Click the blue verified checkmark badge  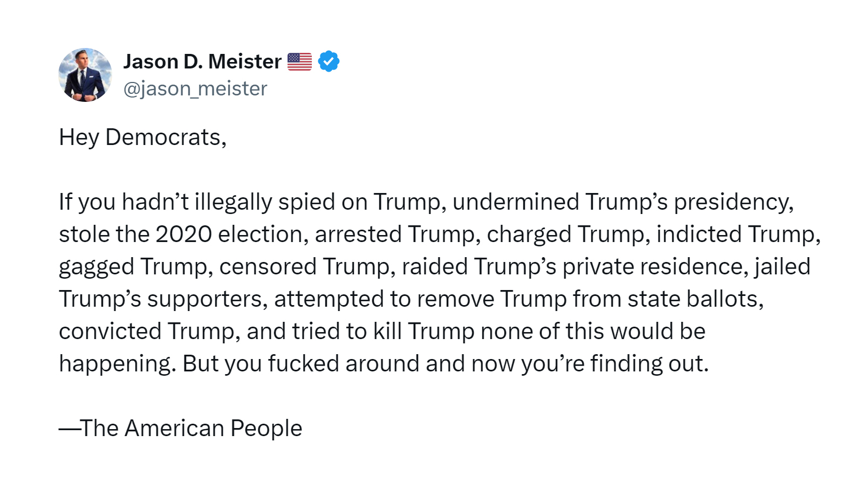coord(329,61)
